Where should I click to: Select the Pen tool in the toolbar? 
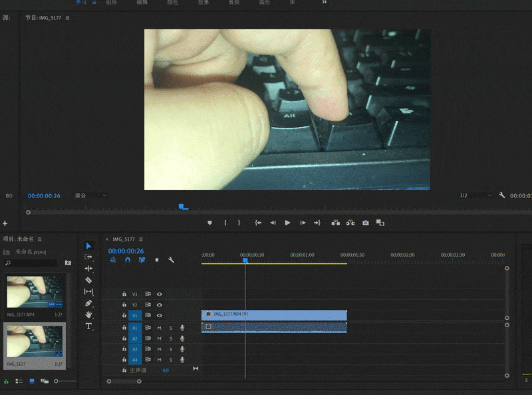click(88, 303)
